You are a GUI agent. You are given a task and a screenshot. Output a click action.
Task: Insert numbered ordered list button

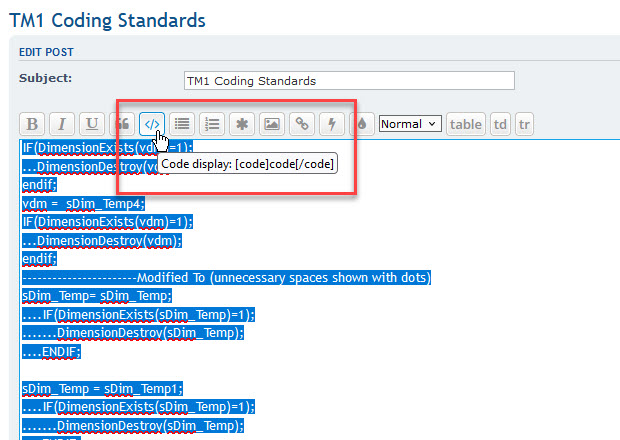(212, 124)
